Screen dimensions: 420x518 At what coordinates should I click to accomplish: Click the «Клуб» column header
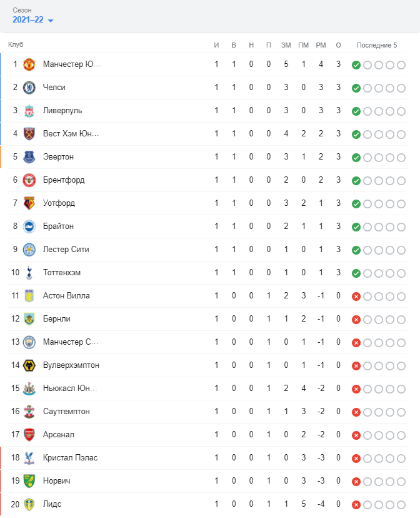click(16, 45)
